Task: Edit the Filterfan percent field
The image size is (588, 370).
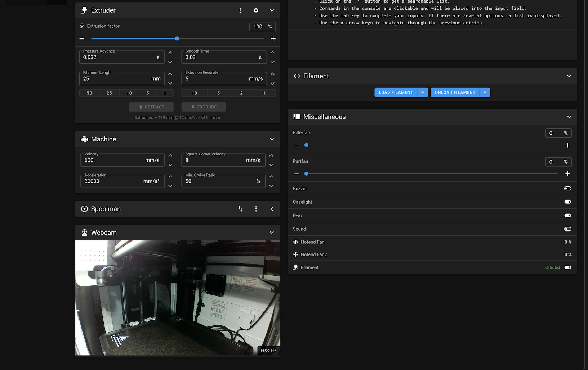Action: (558, 133)
